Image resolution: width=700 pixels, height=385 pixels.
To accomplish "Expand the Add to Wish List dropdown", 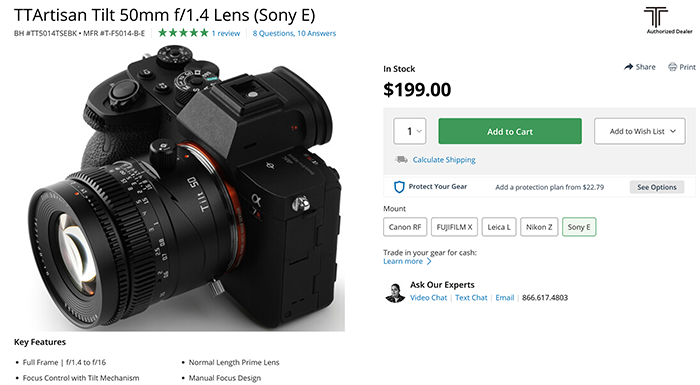I will [639, 131].
